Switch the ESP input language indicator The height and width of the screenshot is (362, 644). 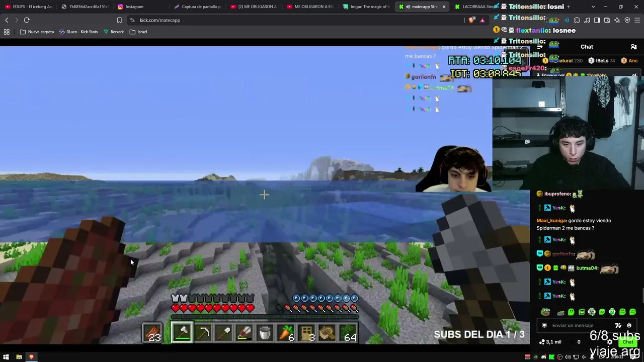tap(602, 357)
